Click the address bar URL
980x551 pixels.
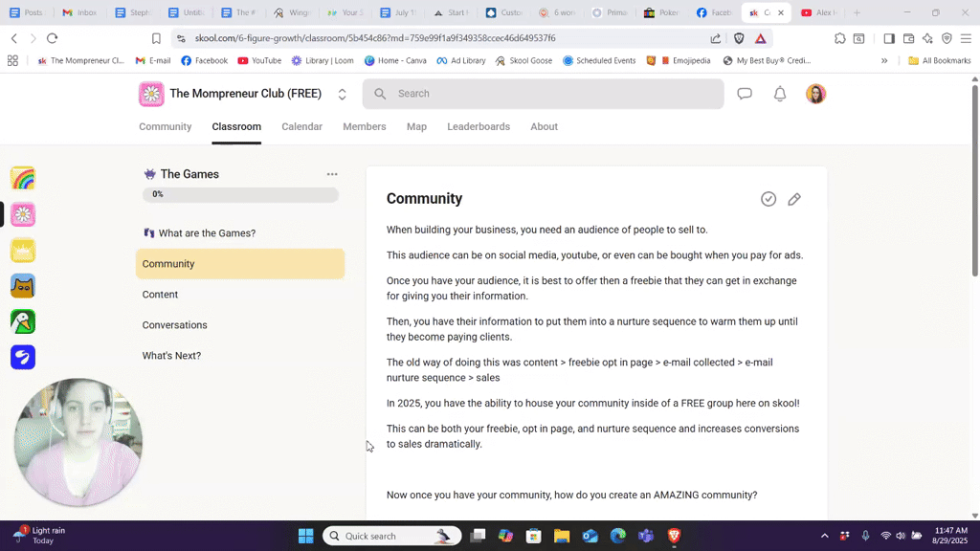click(375, 38)
